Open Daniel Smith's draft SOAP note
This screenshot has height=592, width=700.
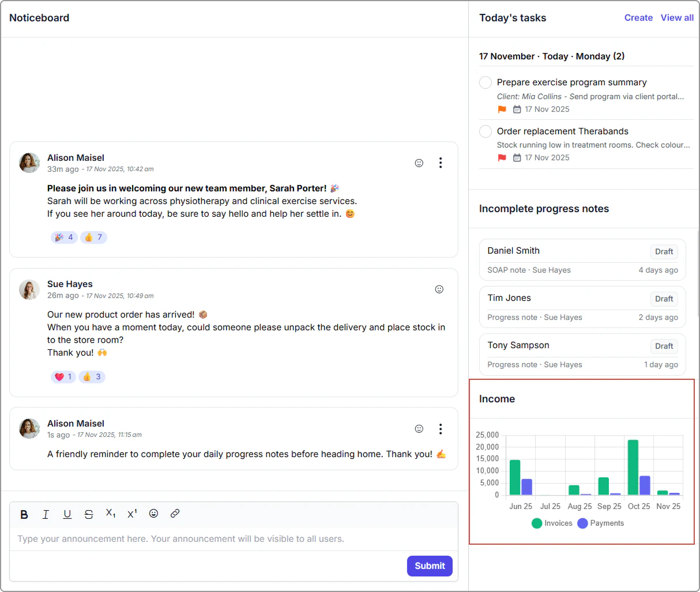click(x=582, y=260)
